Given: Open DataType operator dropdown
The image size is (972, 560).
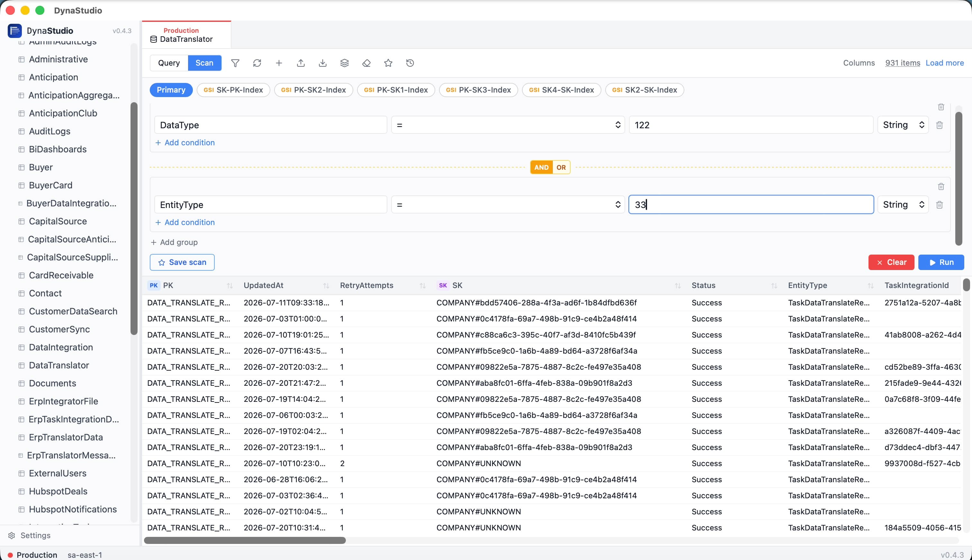Looking at the screenshot, I should pyautogui.click(x=508, y=125).
